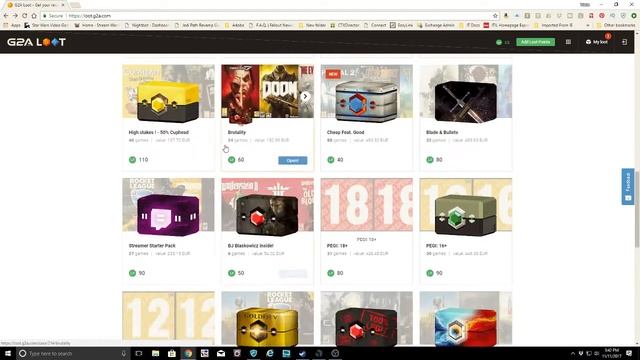Open the Mail app from the taskbar

[x=221, y=353]
